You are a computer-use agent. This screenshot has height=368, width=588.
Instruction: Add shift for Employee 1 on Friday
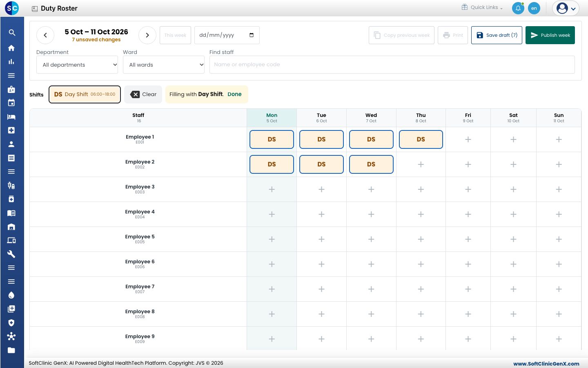click(468, 139)
